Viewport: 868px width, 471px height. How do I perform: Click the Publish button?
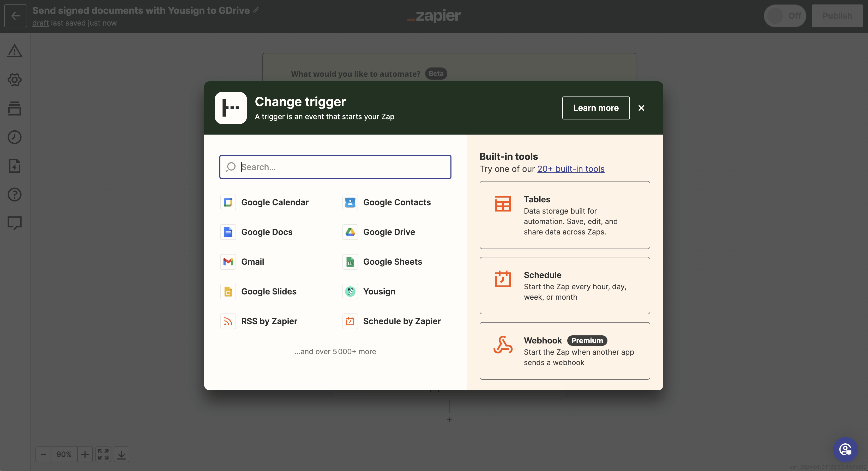click(838, 15)
